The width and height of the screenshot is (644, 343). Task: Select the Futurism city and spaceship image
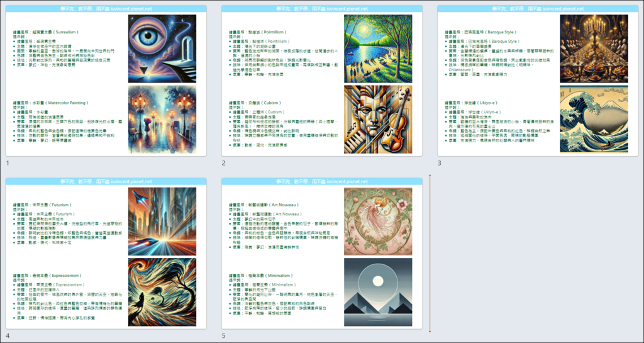click(x=162, y=222)
